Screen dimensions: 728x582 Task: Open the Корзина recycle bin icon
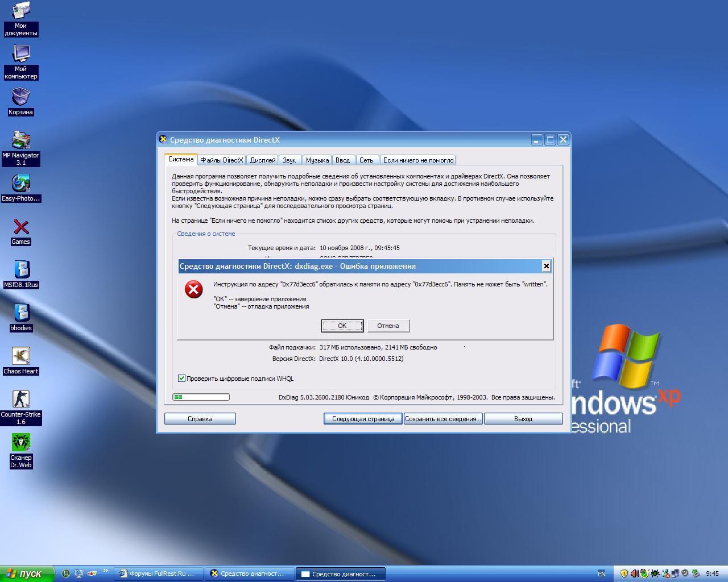tap(21, 102)
